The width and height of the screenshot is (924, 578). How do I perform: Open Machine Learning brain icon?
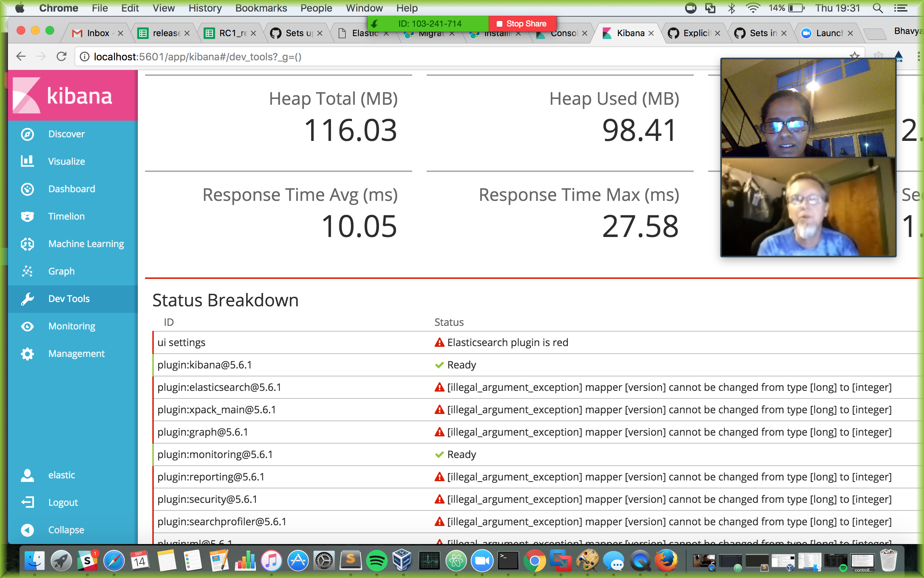(27, 244)
